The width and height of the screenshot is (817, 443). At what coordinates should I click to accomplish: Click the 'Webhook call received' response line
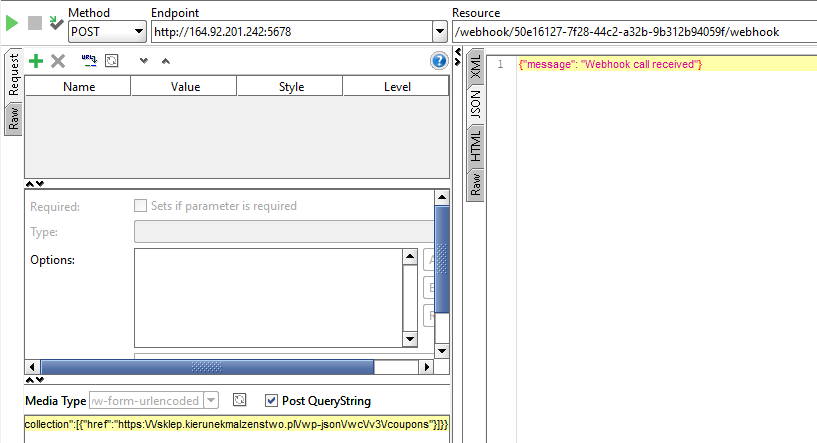tap(610, 64)
